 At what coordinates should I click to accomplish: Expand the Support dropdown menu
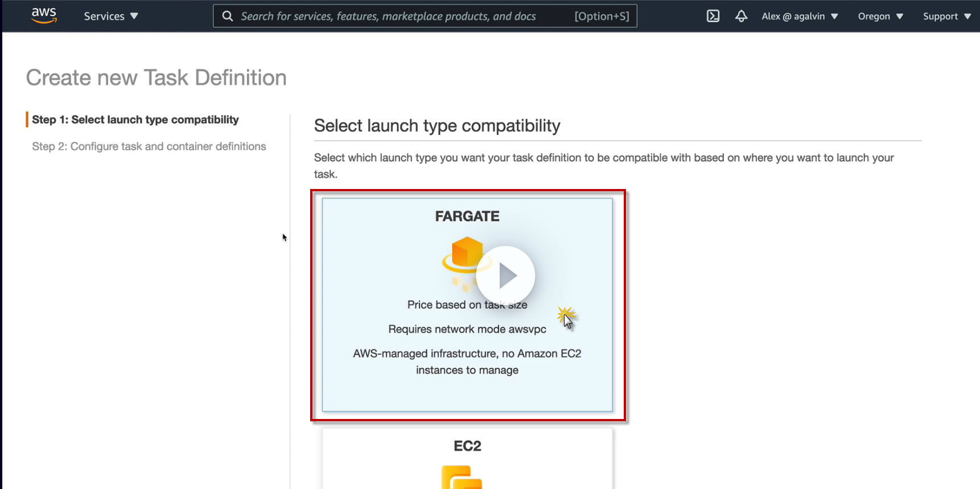pos(946,16)
